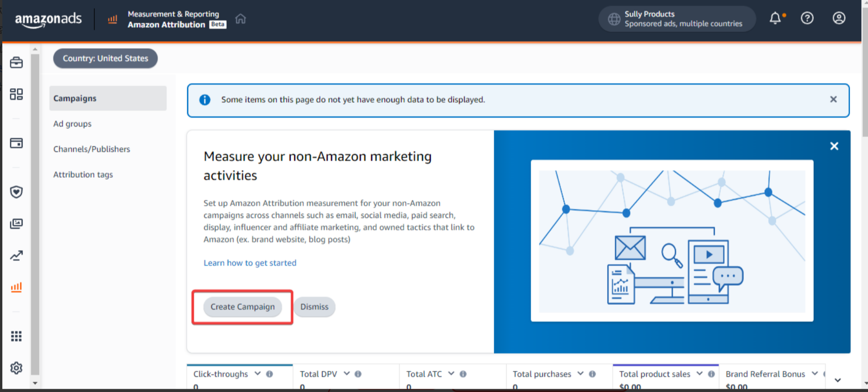
Task: Open the settings gear in sidebar
Action: [x=17, y=368]
